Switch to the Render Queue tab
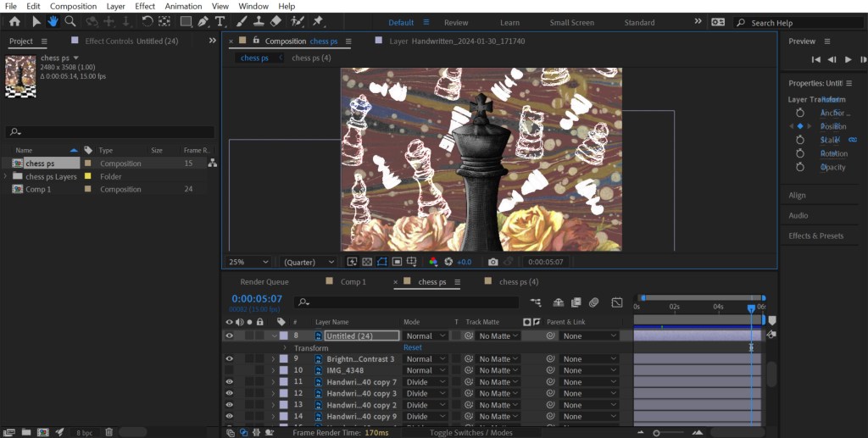This screenshot has width=868, height=438. click(264, 282)
